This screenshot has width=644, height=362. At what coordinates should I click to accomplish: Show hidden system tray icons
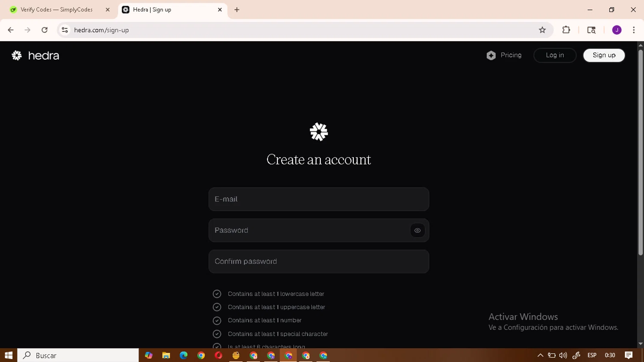[540, 356]
